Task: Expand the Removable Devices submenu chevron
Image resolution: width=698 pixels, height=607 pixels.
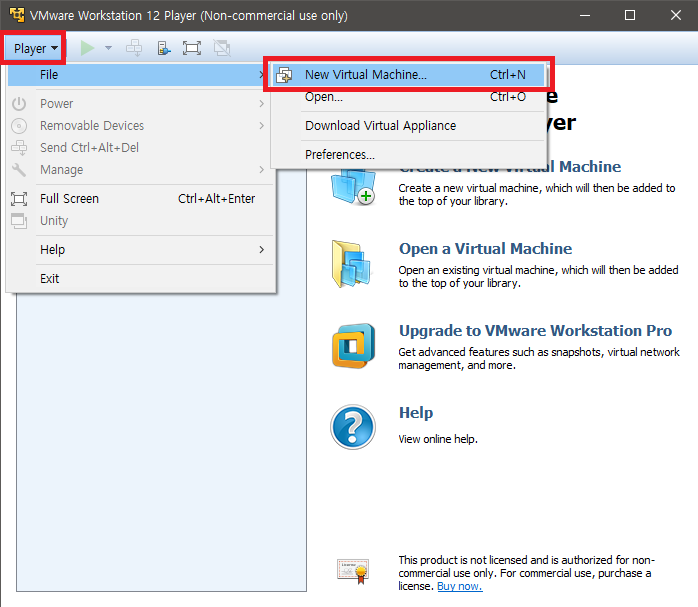Action: click(x=262, y=126)
